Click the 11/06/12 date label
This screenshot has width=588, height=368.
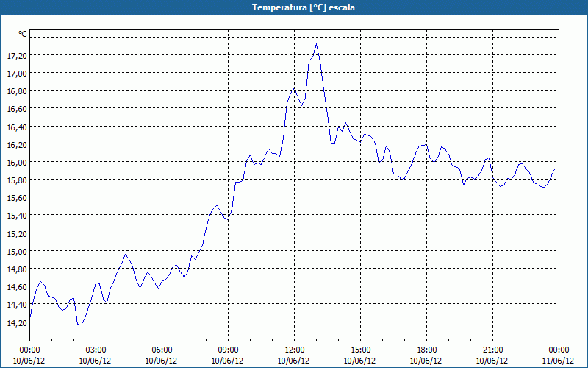click(x=559, y=361)
